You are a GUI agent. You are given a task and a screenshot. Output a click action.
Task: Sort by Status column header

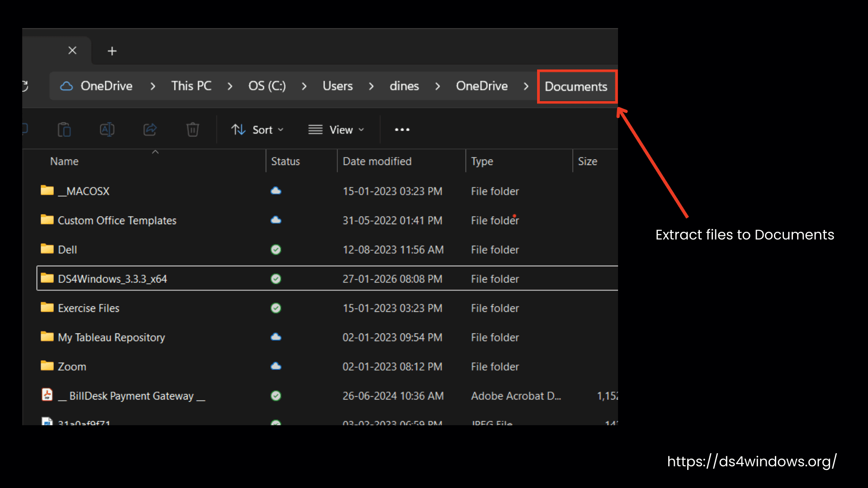tap(285, 161)
